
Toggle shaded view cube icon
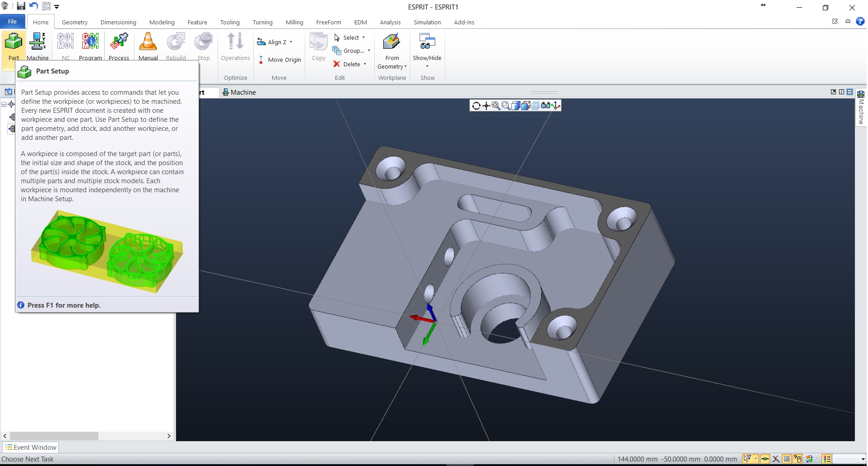click(x=516, y=106)
